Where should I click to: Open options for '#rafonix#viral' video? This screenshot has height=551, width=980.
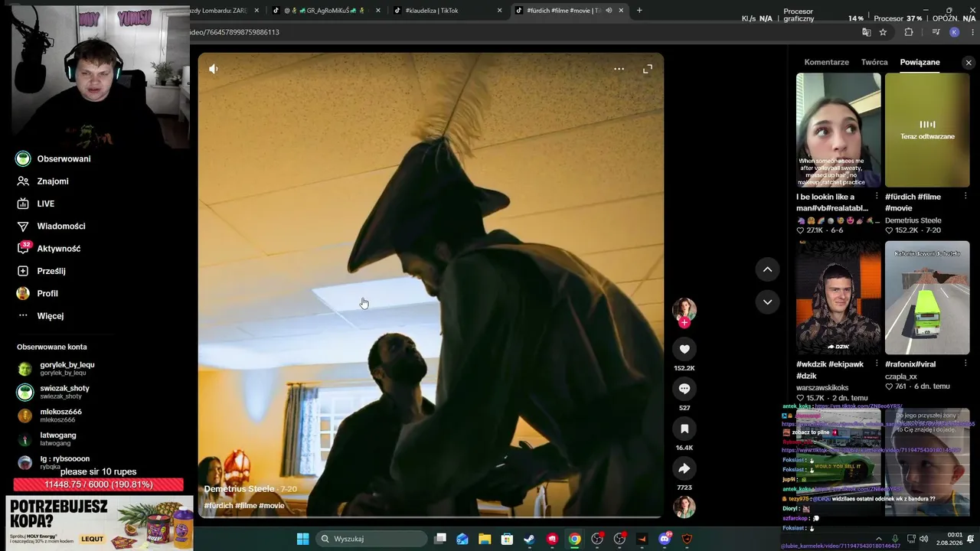(965, 364)
